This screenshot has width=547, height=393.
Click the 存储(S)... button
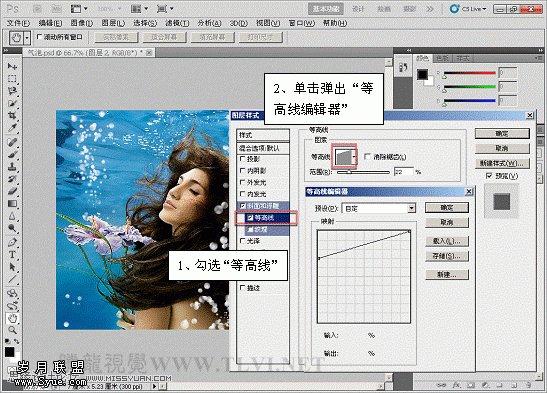point(447,256)
